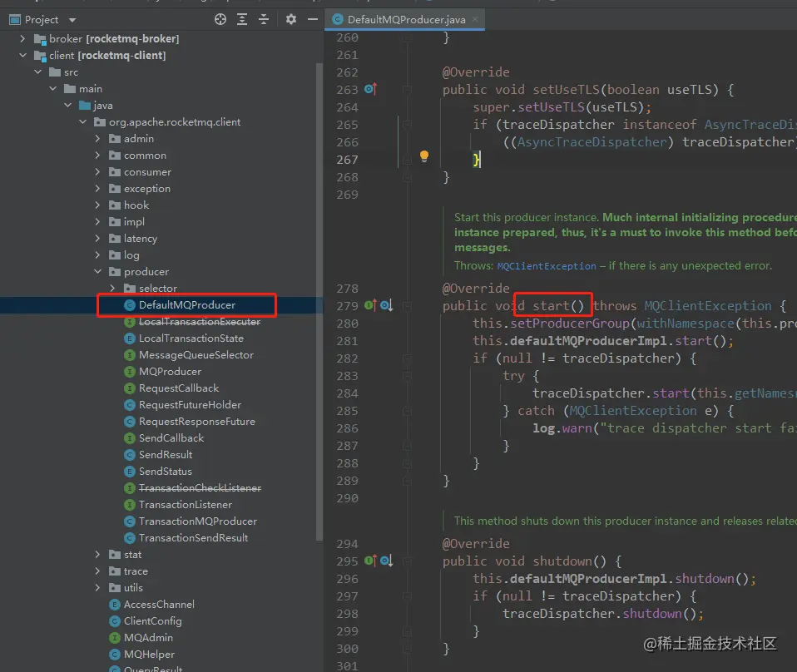The width and height of the screenshot is (797, 672).
Task: Open LocalTransactionState enum
Action: [x=184, y=338]
